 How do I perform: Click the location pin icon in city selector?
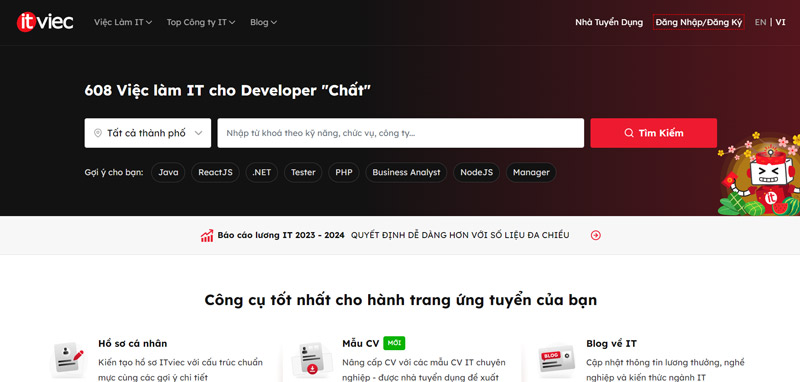tap(98, 133)
